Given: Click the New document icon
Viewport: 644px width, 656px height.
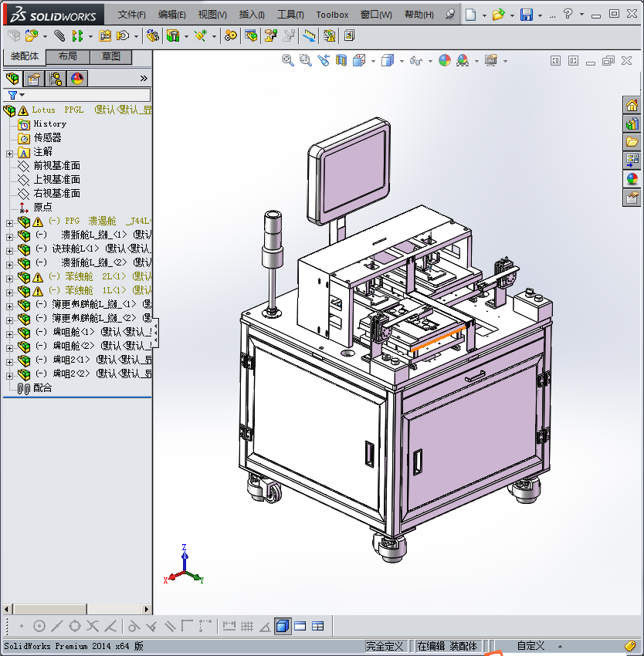Looking at the screenshot, I should [x=470, y=15].
